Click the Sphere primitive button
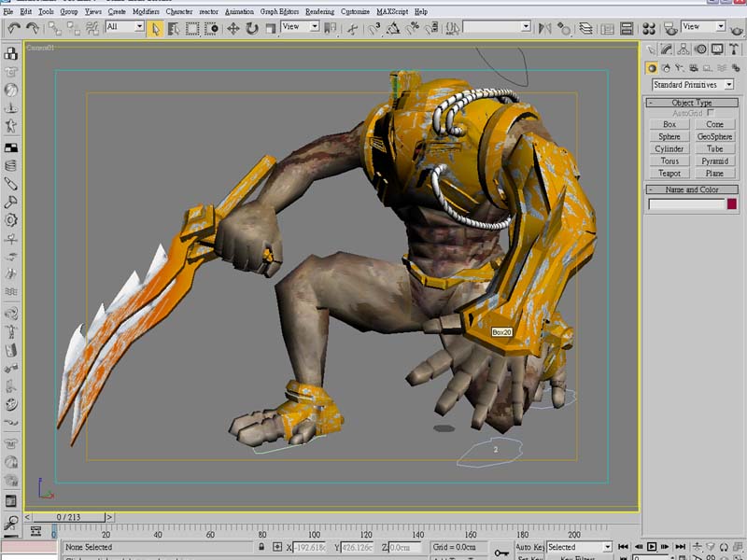Screen dimensions: 747x560 tap(669, 136)
